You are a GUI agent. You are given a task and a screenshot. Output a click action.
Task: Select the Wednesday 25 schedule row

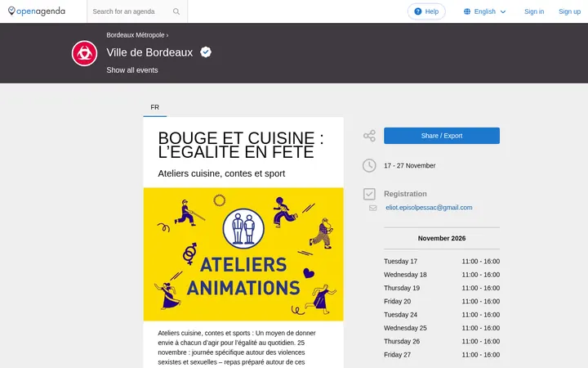(x=442, y=328)
